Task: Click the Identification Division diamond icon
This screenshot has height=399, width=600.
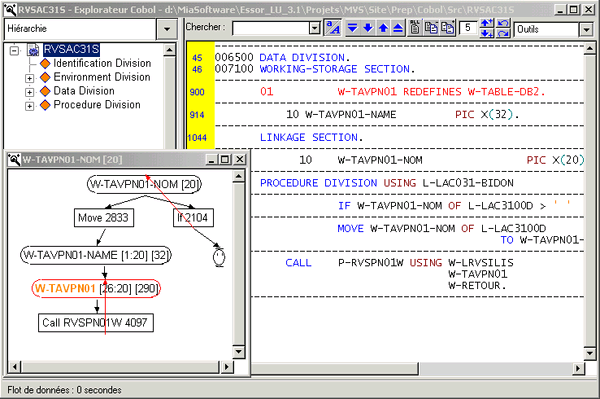Action: pyautogui.click(x=45, y=64)
